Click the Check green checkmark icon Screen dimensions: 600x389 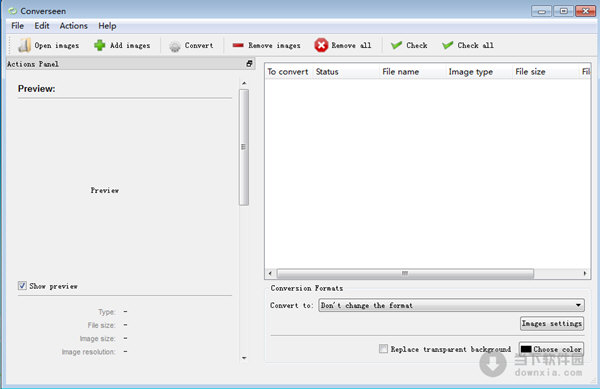pyautogui.click(x=396, y=45)
